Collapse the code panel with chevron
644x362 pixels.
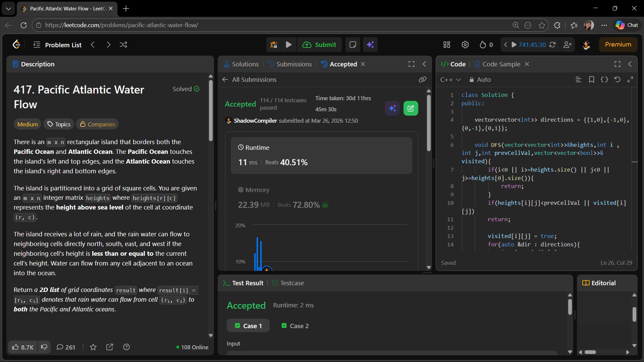click(x=630, y=64)
